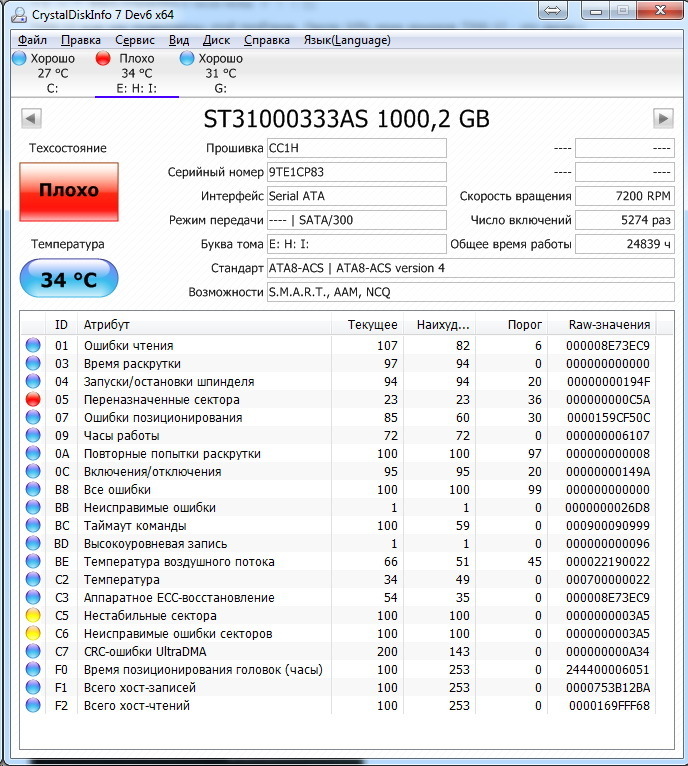Select the Всего хост-записей row
Screen dimensions: 688x766
click(x=338, y=687)
